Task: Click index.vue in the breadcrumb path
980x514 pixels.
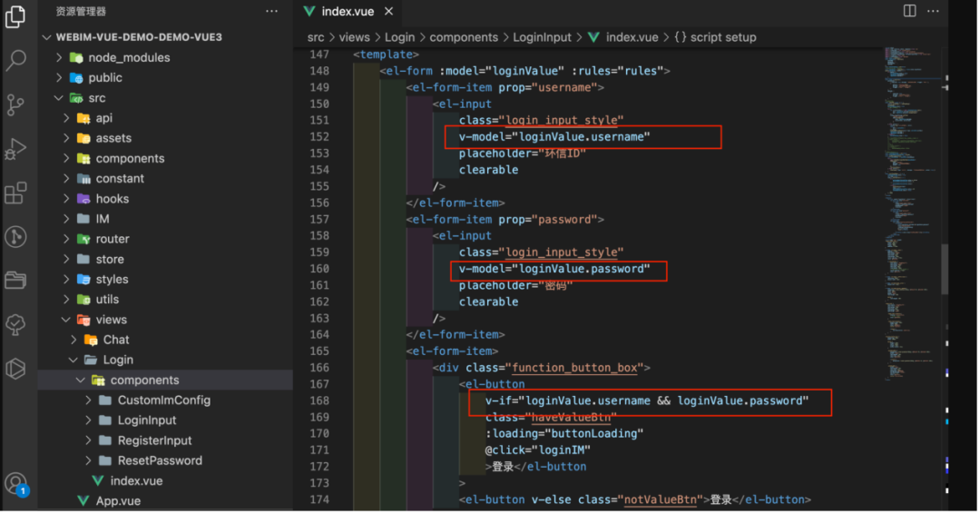Action: [632, 37]
